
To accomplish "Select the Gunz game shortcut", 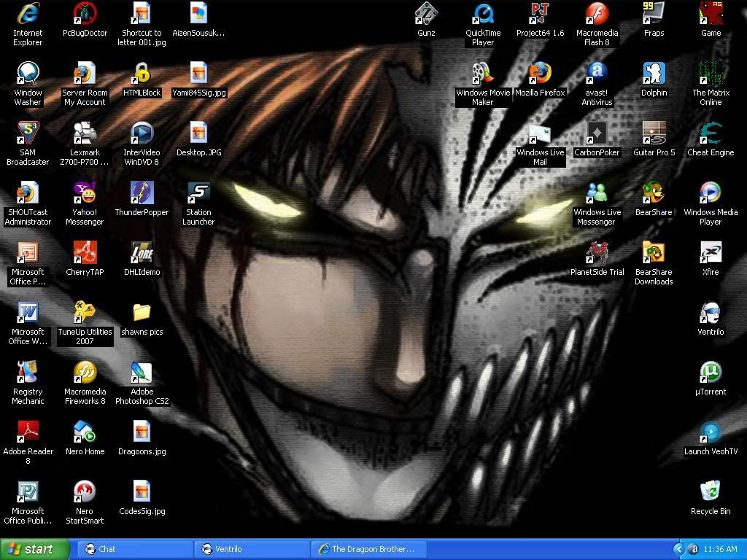I will pos(426,13).
